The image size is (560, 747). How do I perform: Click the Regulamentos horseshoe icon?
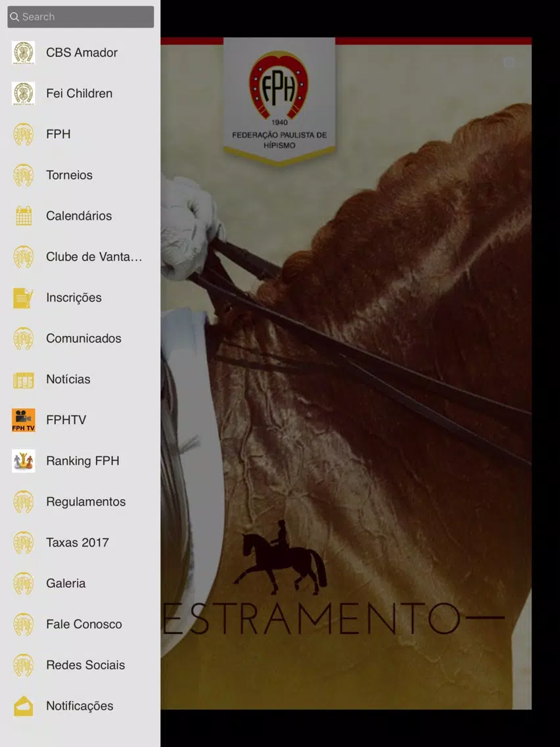pos(24,502)
